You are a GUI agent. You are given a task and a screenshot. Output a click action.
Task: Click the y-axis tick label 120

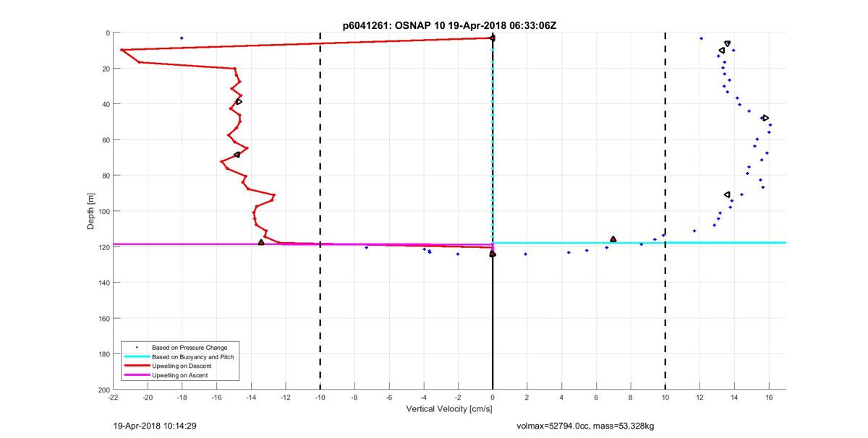[104, 247]
